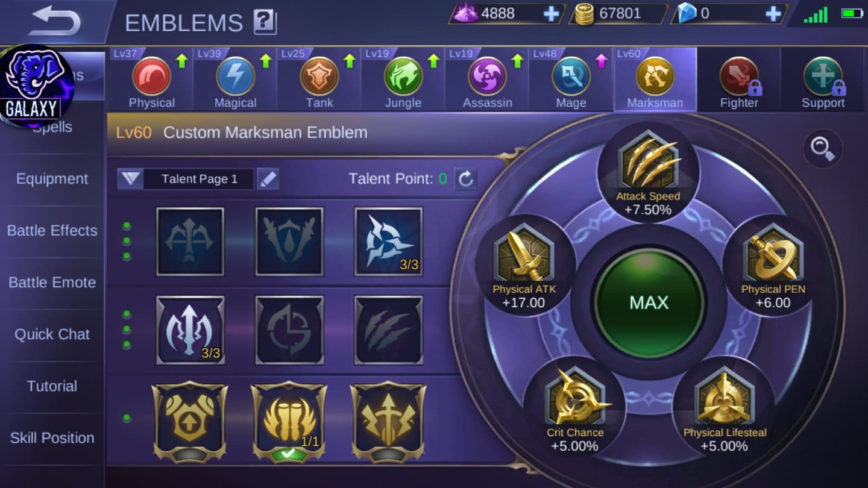Tap the Crit Chance attribute icon
The height and width of the screenshot is (488, 868).
pos(575,398)
